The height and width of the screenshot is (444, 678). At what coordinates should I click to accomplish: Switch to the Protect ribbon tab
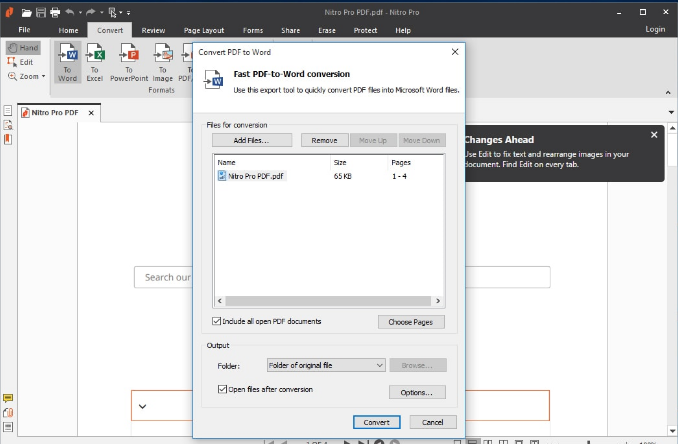point(365,30)
